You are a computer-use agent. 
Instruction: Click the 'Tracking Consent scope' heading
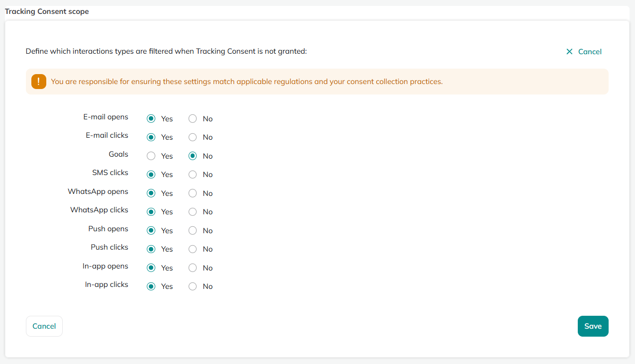pyautogui.click(x=47, y=11)
